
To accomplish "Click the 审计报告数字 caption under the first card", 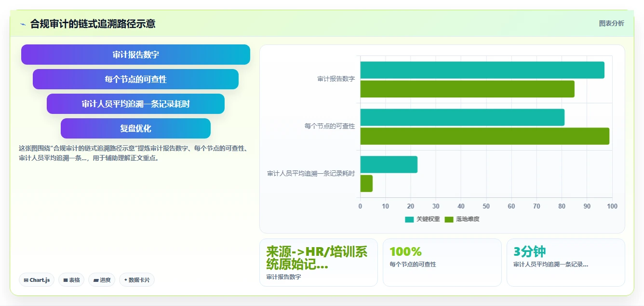I will (x=283, y=277).
